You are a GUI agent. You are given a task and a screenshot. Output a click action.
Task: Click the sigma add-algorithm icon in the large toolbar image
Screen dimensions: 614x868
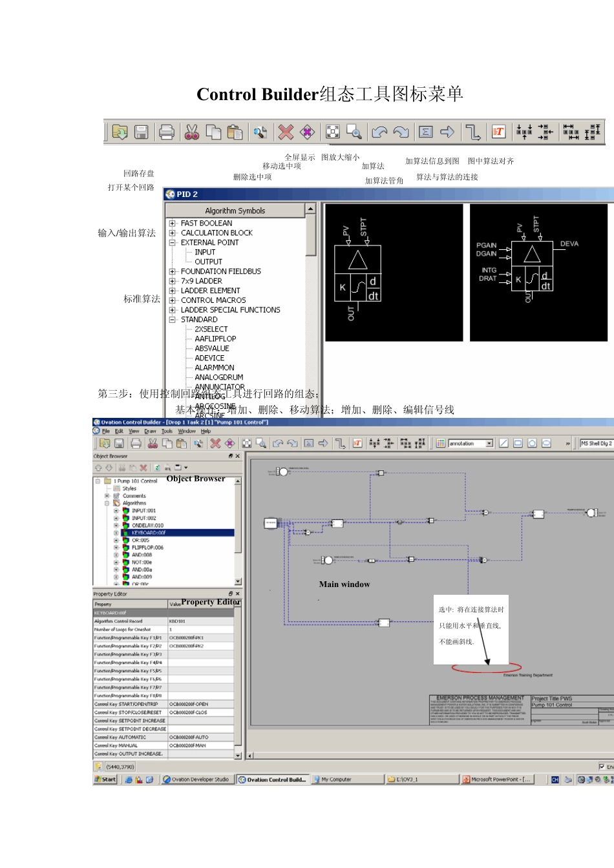(426, 132)
